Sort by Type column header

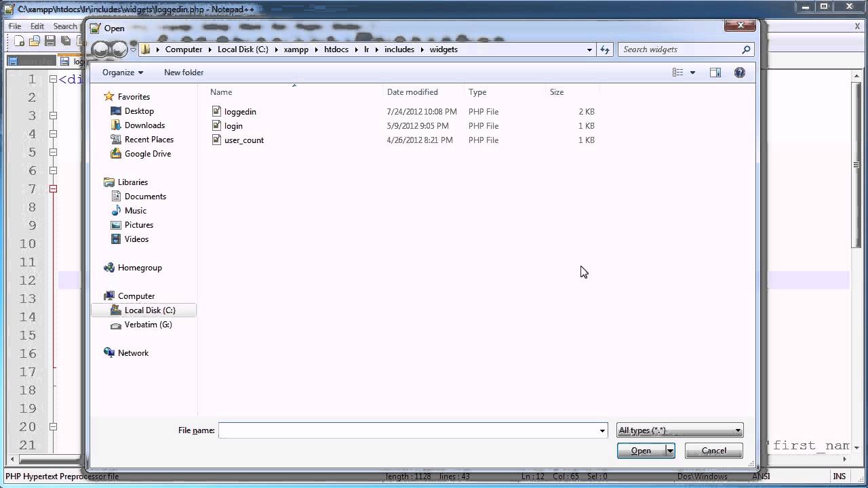tap(477, 92)
